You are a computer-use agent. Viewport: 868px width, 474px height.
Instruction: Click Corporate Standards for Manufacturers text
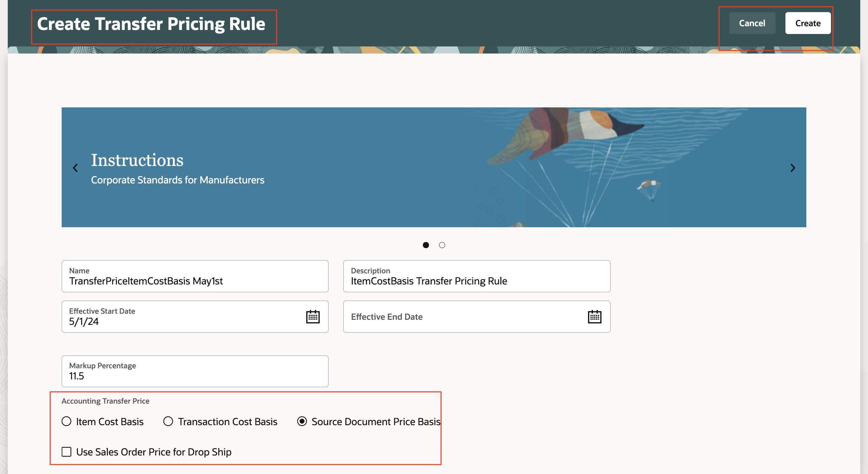click(178, 180)
